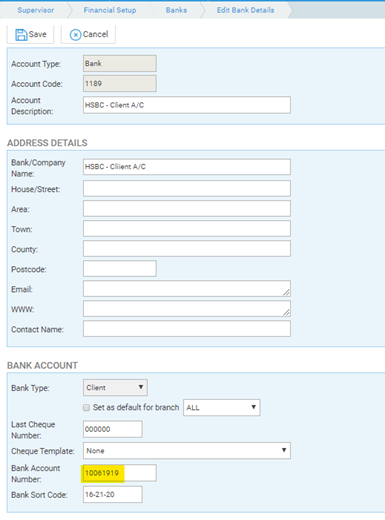Click the Save floppy disk icon

click(21, 35)
